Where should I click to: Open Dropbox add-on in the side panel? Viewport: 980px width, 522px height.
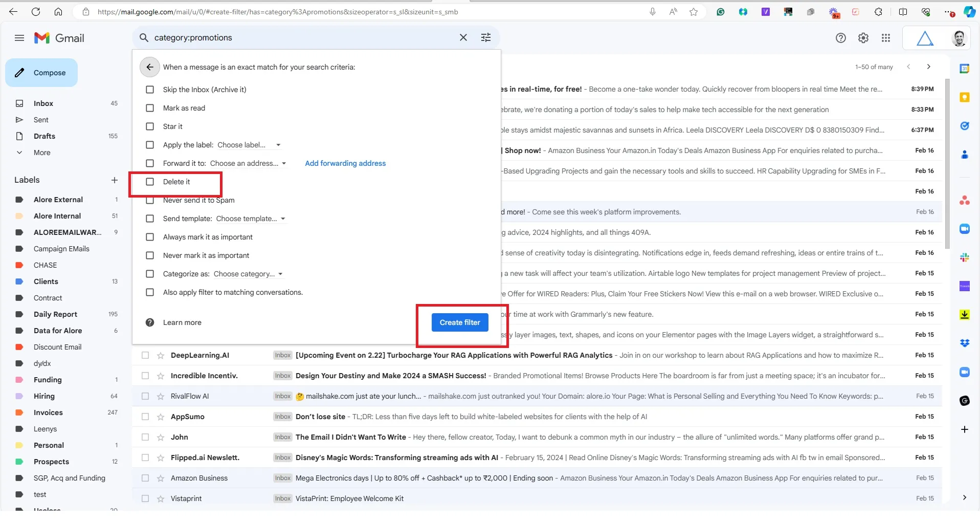[x=965, y=343]
